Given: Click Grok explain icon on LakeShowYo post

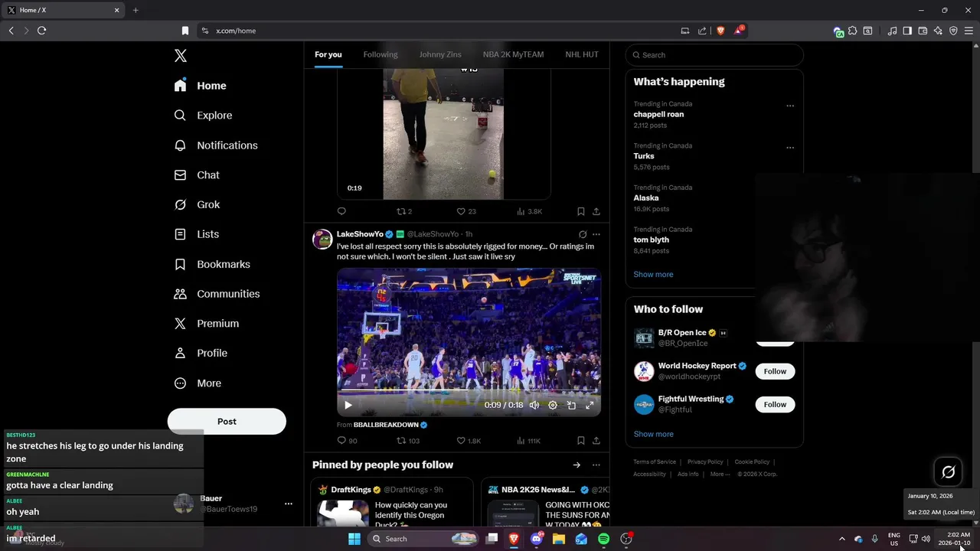Looking at the screenshot, I should (x=583, y=234).
